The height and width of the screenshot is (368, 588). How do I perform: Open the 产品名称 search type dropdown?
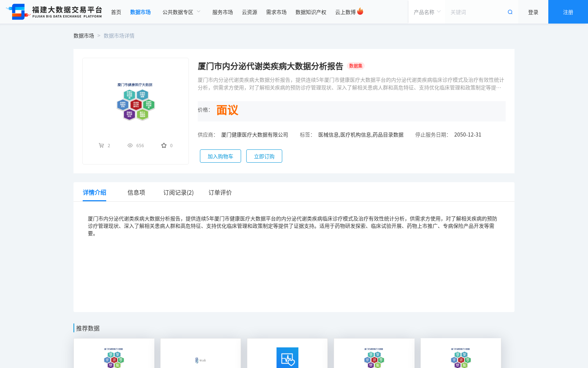(427, 12)
